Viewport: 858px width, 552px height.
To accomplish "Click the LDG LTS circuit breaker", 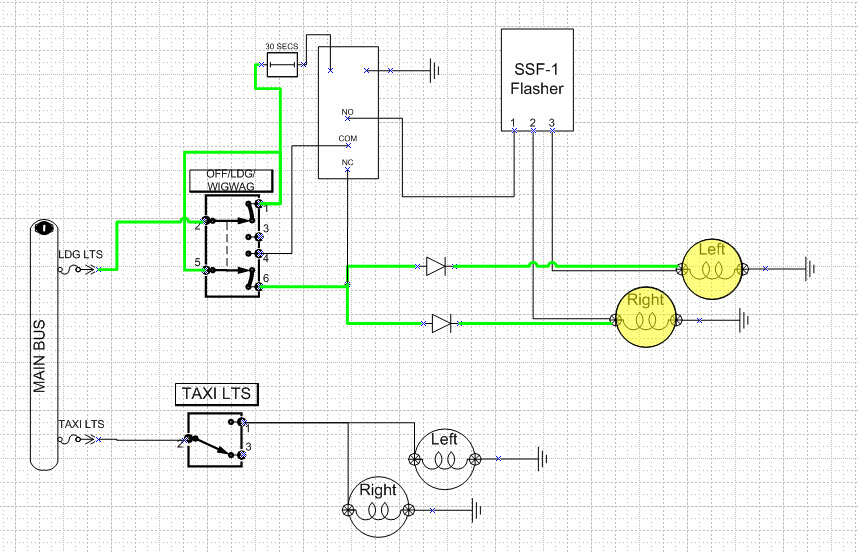I will click(83, 269).
